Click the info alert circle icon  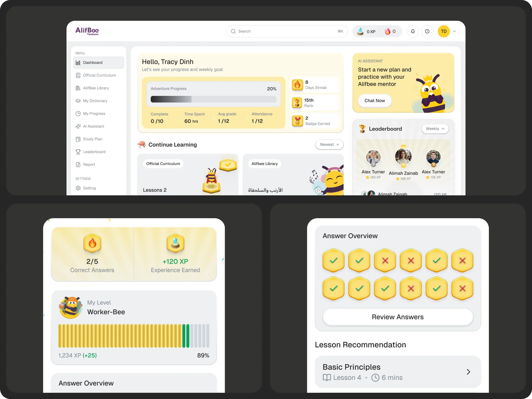(x=427, y=31)
